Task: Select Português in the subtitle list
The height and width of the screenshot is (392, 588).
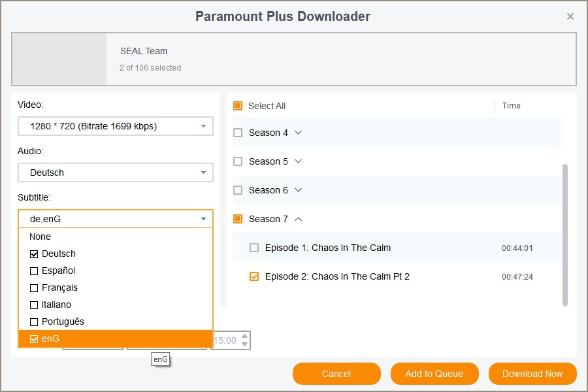Action: [35, 321]
